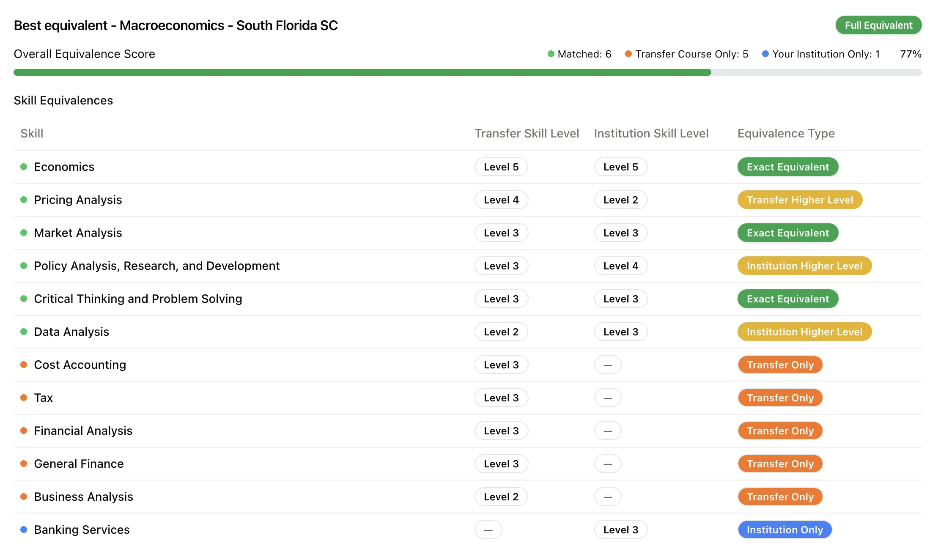Screen dimensions: 938x560
Task: Click Level 4 transfer pill for Pricing Analysis
Action: [x=501, y=200]
